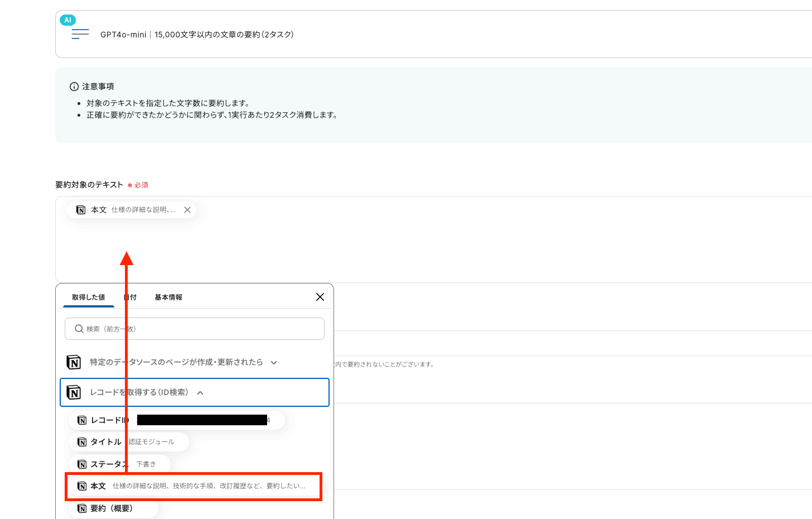Close the value picker popup
This screenshot has width=812, height=519.
pos(320,297)
